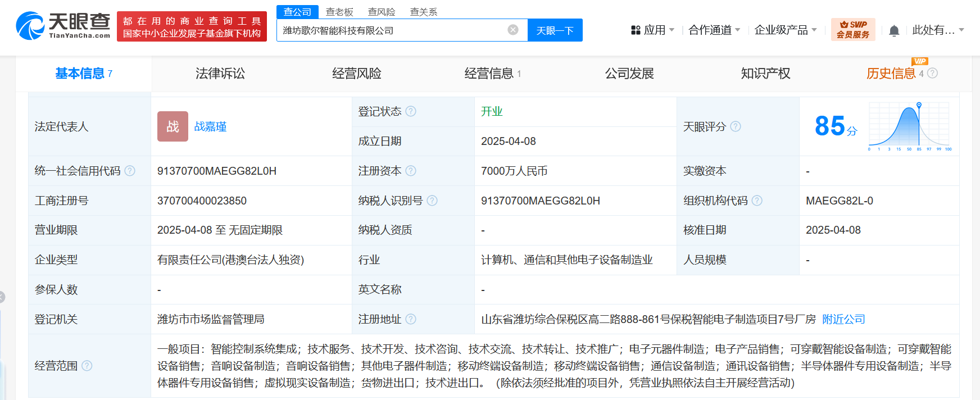Click 营业期限 value 2025-04-08 至 无固定期限
980x400 pixels.
tap(220, 230)
